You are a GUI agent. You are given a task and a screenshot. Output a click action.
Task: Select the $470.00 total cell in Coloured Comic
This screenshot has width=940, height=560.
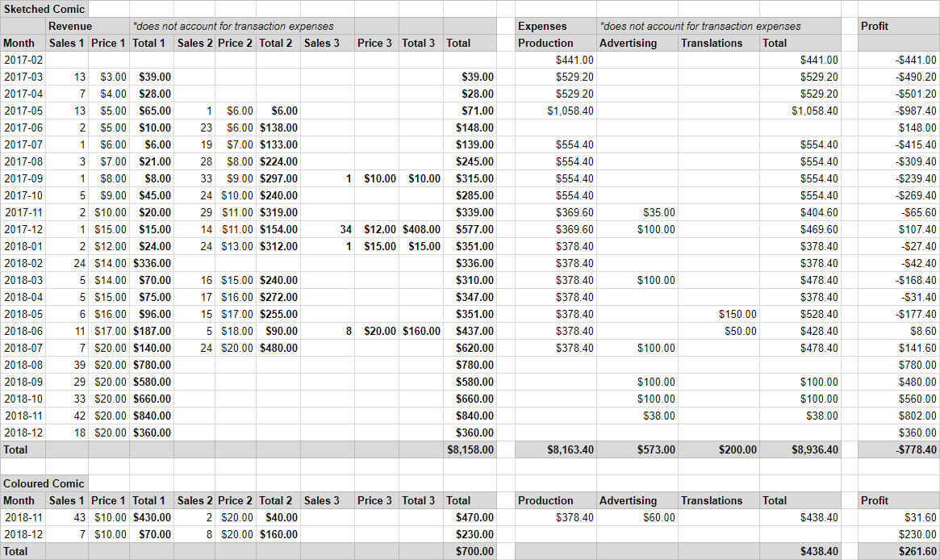pyautogui.click(x=470, y=517)
